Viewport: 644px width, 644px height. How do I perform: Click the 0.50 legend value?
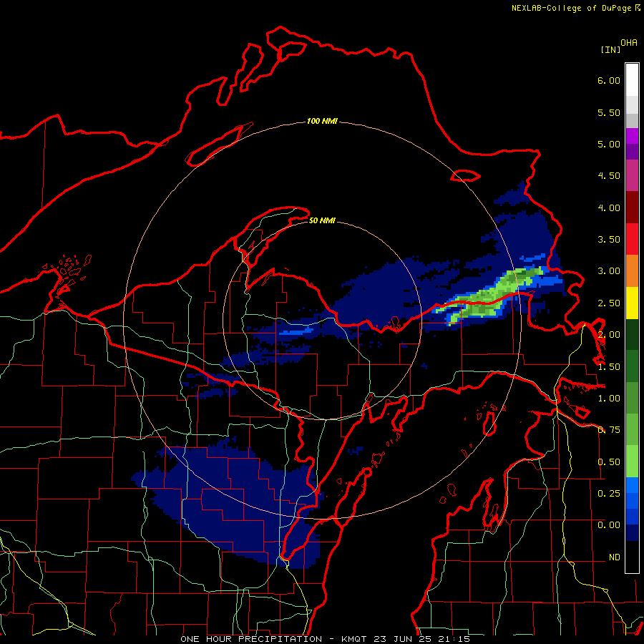(609, 462)
